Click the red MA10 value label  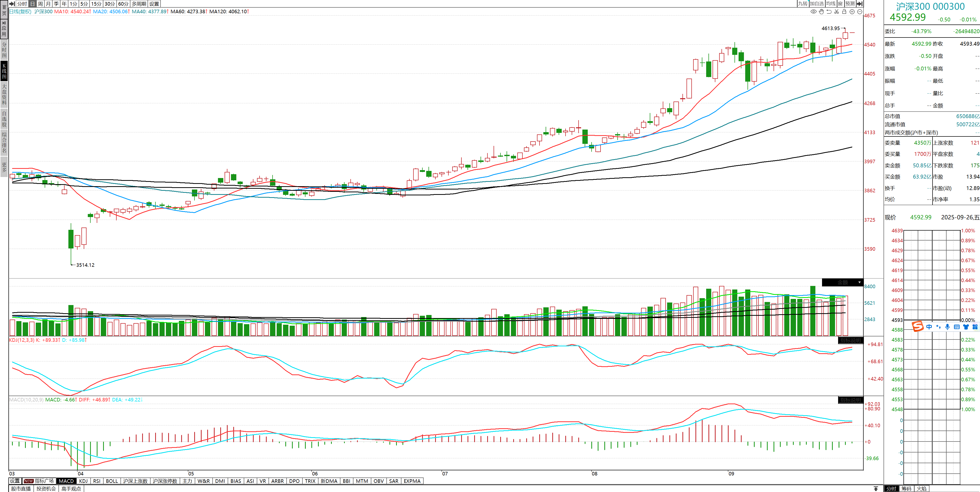(72, 11)
